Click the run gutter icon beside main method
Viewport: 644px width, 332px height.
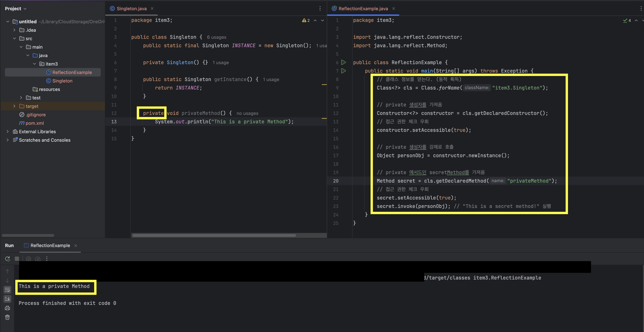point(344,71)
